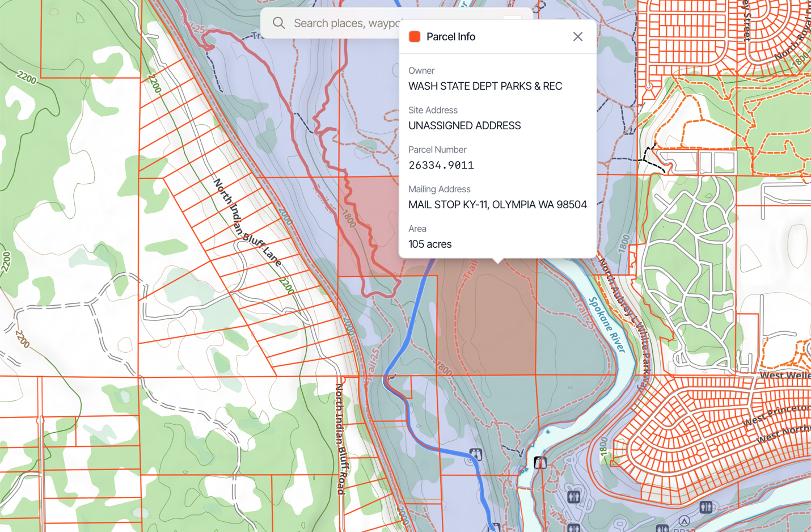
Task: Click the North Indian Bluff Road label
Action: pos(341,439)
